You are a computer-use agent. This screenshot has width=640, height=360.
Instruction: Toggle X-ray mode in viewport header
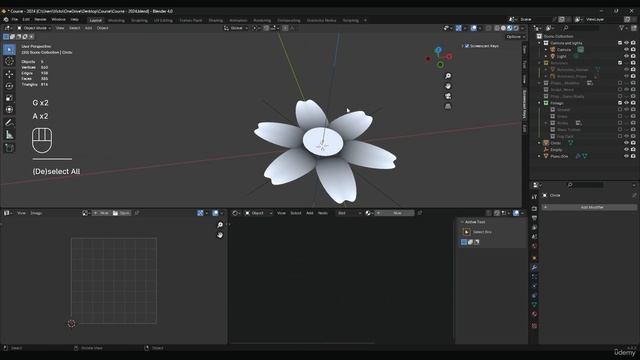tap(489, 28)
